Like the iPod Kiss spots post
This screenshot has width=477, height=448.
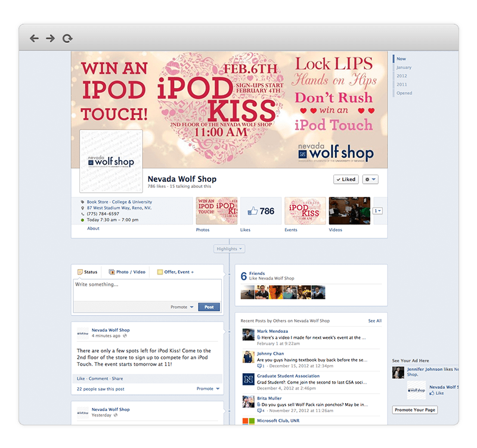[x=80, y=379]
